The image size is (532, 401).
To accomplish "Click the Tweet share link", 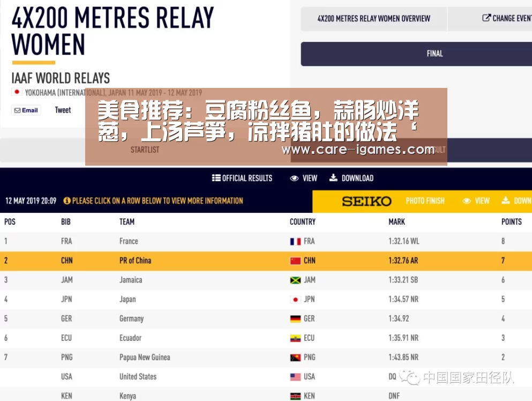I will coord(63,110).
